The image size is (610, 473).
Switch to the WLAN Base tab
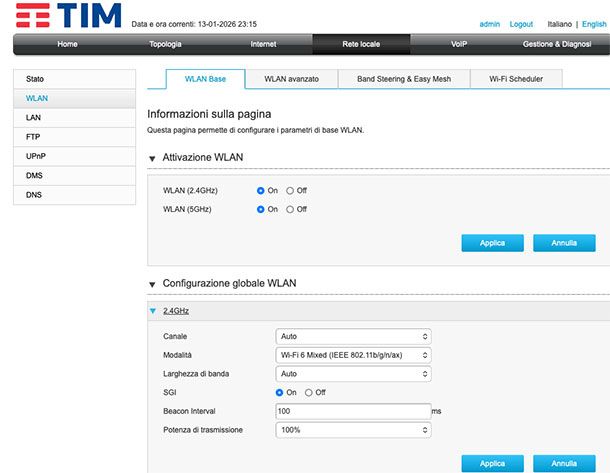(x=205, y=79)
